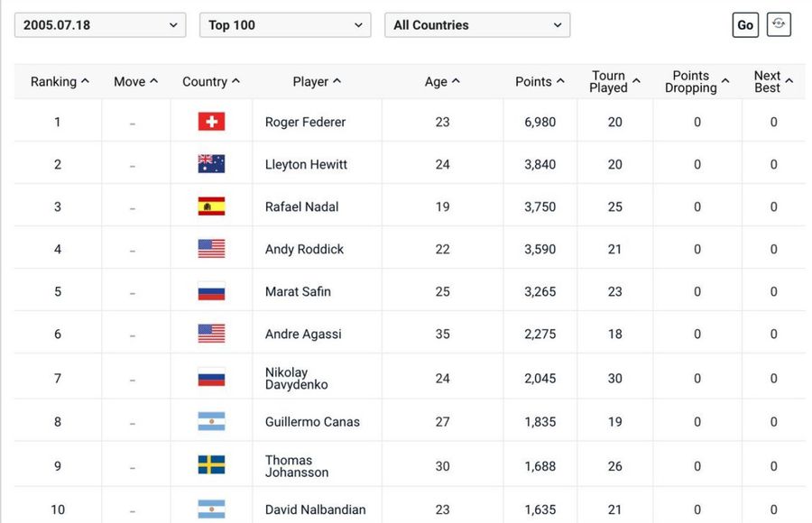
Task: Sort by the Age column arrow
Action: 456,81
